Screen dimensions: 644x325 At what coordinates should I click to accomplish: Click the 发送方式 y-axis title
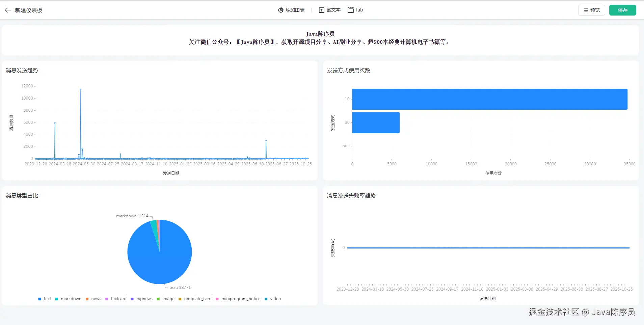333,123
